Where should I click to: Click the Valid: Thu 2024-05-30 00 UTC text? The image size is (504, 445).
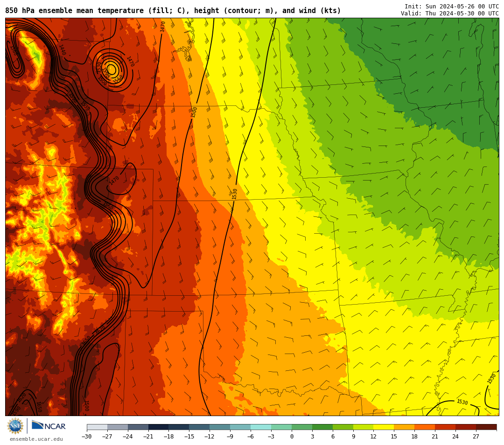(450, 14)
